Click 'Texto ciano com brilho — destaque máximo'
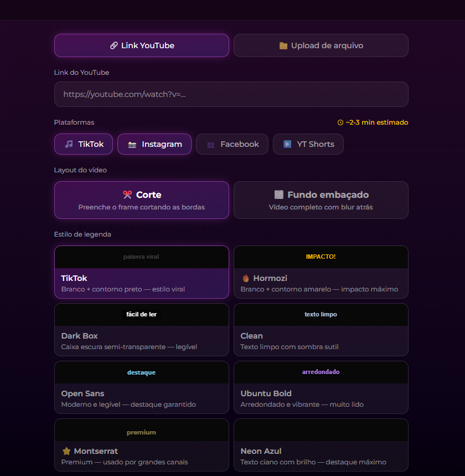465x476 pixels. click(x=313, y=462)
